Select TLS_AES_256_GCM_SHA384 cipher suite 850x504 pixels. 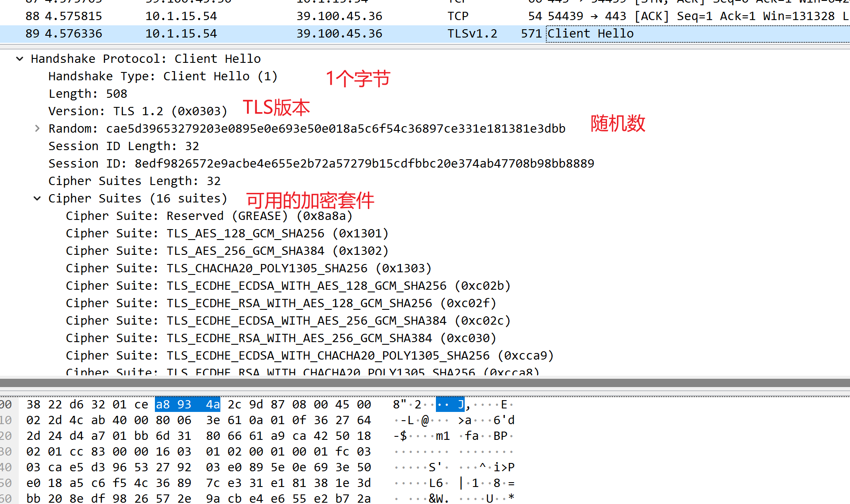pyautogui.click(x=227, y=251)
